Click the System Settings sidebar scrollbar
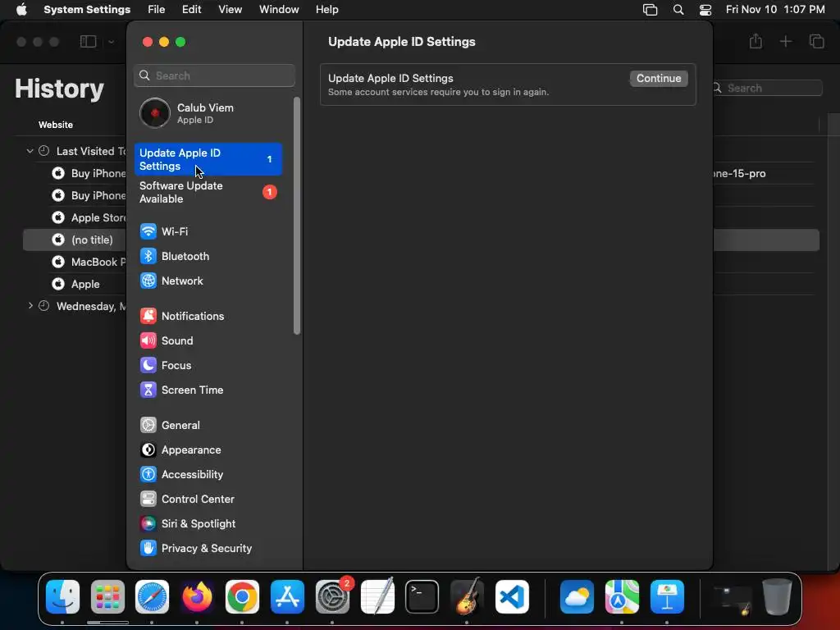The image size is (840, 630). point(297,216)
